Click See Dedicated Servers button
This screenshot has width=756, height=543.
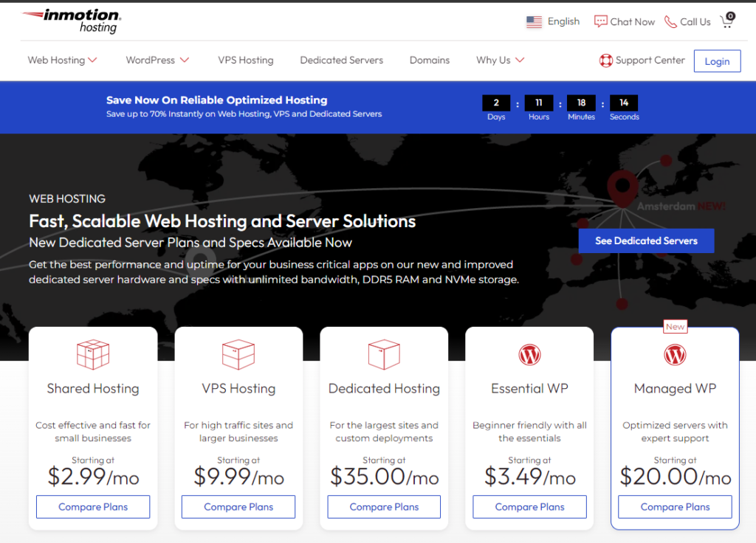(x=646, y=241)
